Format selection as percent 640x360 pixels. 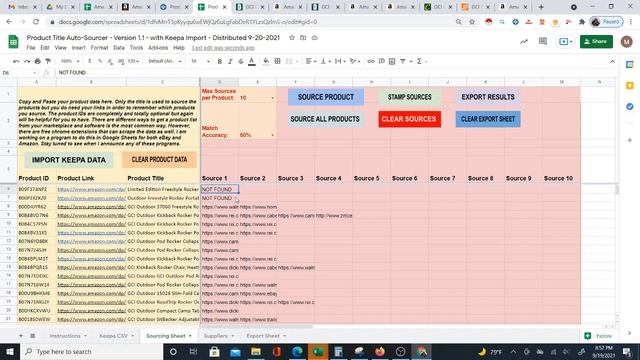100,61
